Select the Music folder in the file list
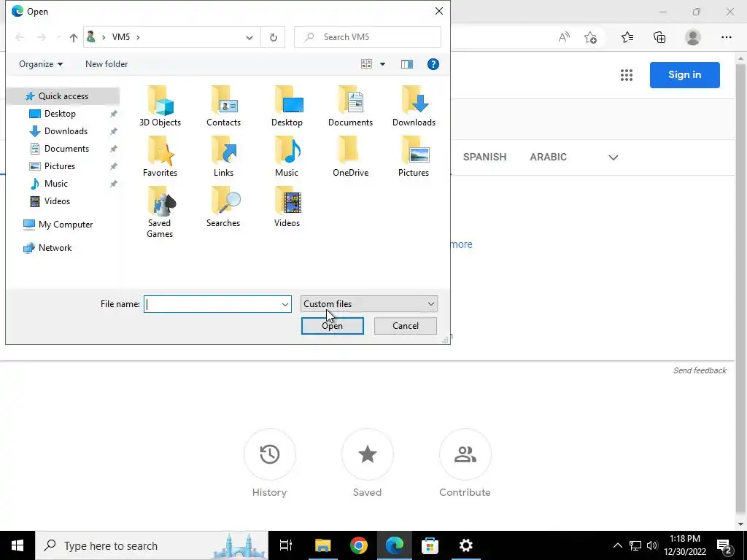The width and height of the screenshot is (747, 560). [287, 157]
